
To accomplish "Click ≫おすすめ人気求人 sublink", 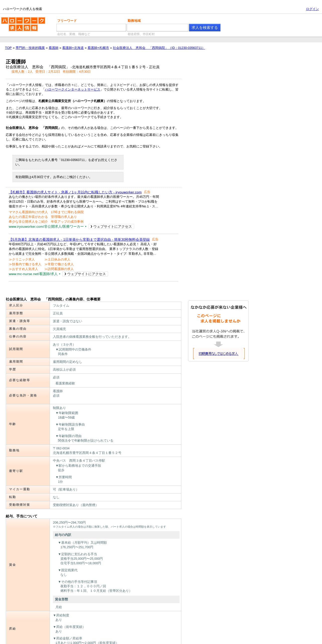I will click(23, 269).
